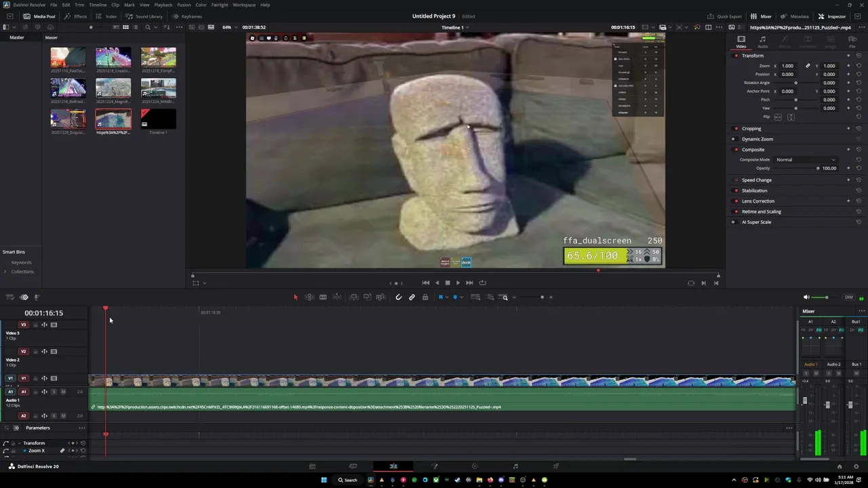
Task: Open the Trim menu
Action: click(x=79, y=5)
